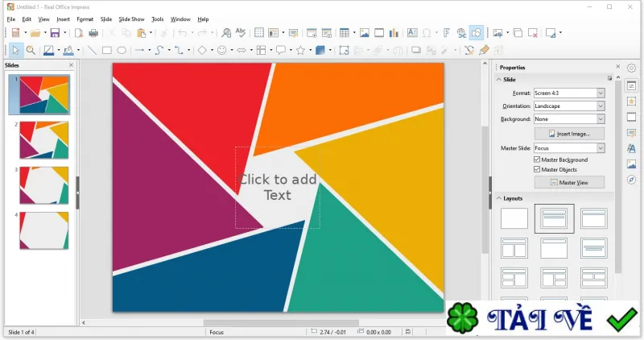This screenshot has width=644, height=340.
Task: Insert a chart from the toolbar
Action: [x=394, y=33]
